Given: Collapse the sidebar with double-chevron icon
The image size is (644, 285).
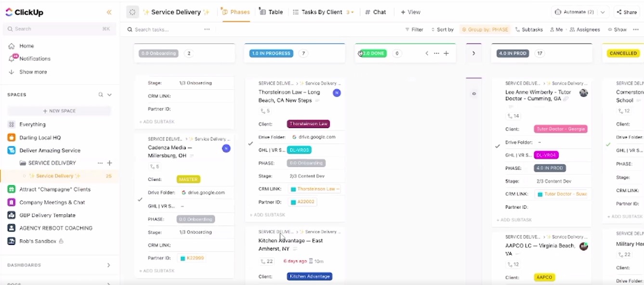Looking at the screenshot, I should 109,12.
